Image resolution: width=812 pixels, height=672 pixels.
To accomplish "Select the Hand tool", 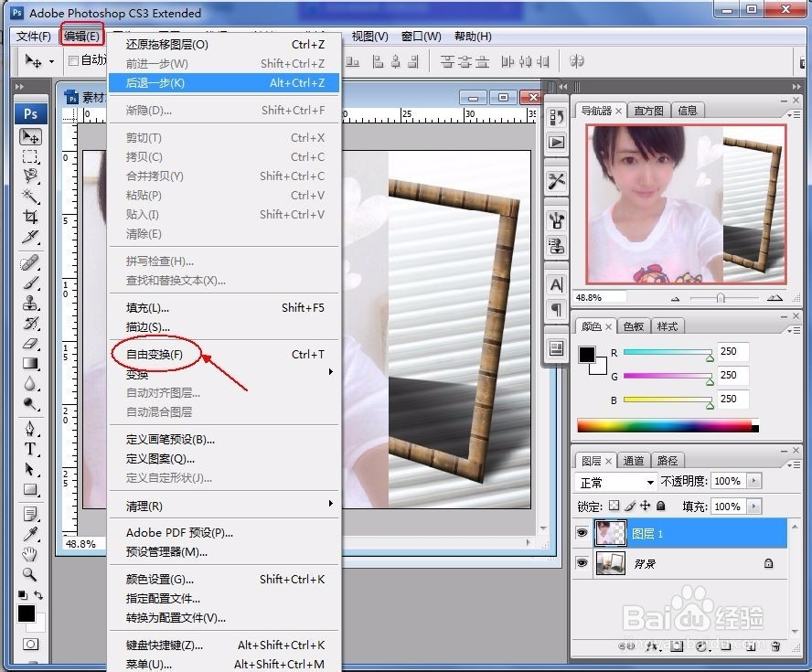I will click(x=30, y=554).
